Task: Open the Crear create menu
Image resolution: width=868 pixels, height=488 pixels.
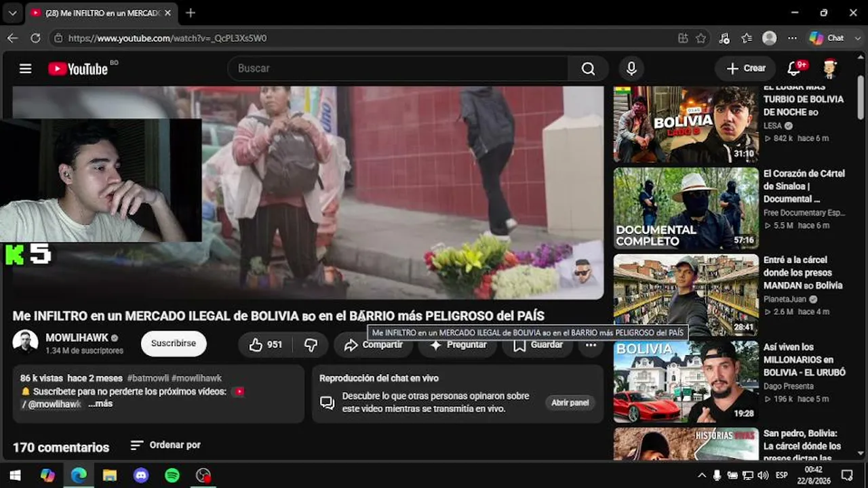Action: pyautogui.click(x=746, y=68)
